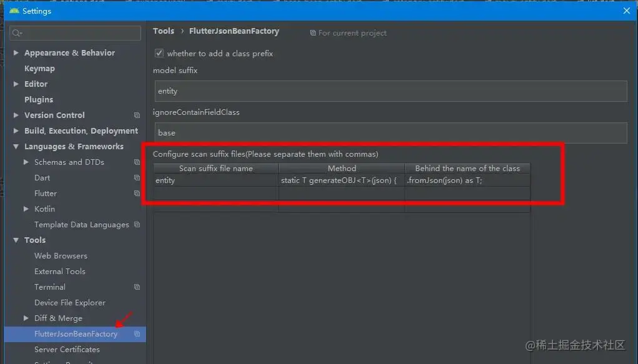Click project-level icon beside Schemas and DTDs
The image size is (638, 364).
pyautogui.click(x=137, y=162)
